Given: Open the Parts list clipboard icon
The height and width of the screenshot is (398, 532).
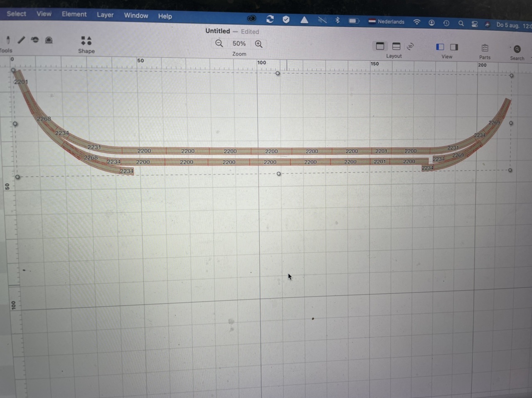Looking at the screenshot, I should 485,48.
